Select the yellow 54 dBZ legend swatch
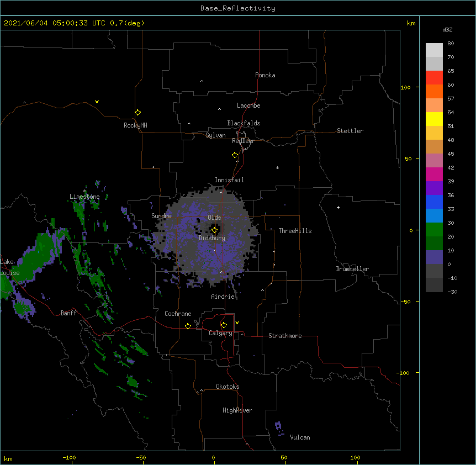476x465 pixels. click(434, 119)
